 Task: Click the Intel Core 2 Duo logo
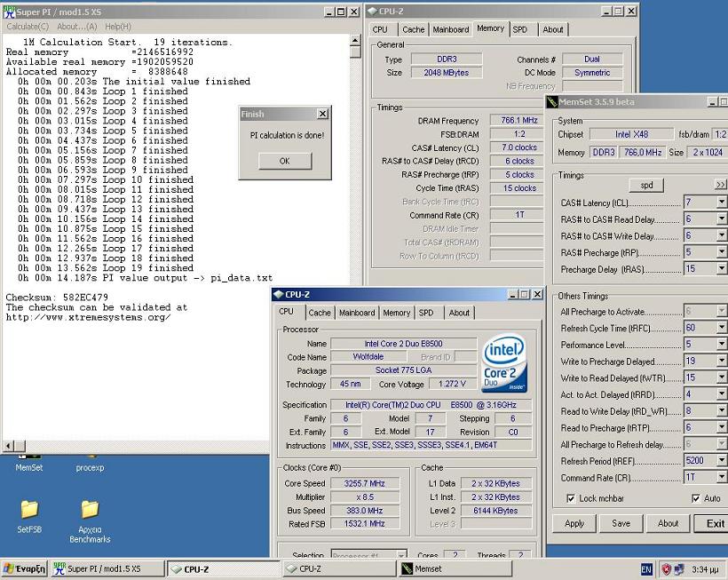[504, 362]
